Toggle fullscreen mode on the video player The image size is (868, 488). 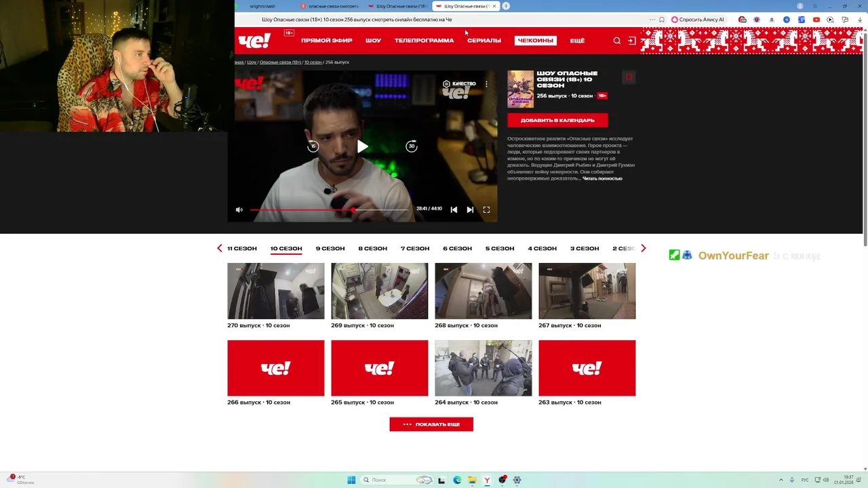coord(486,209)
